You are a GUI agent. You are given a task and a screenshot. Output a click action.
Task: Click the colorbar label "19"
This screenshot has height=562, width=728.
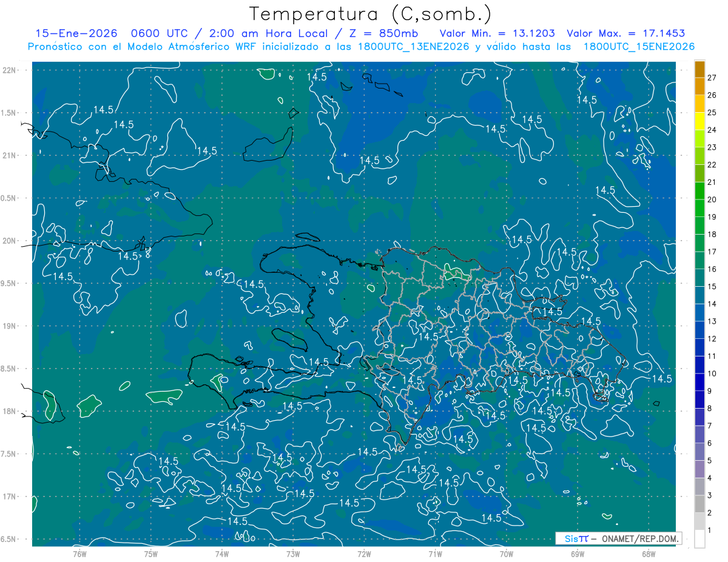(712, 217)
